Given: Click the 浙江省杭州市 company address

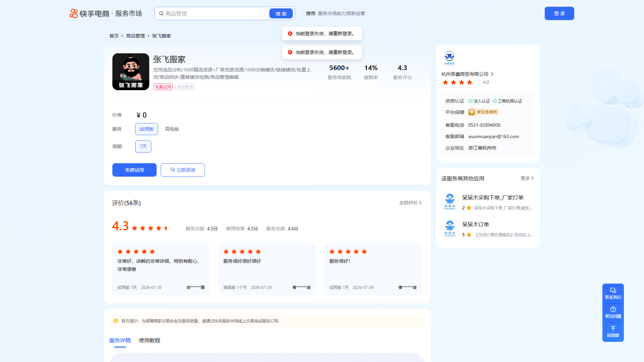Looking at the screenshot, I should 482,148.
